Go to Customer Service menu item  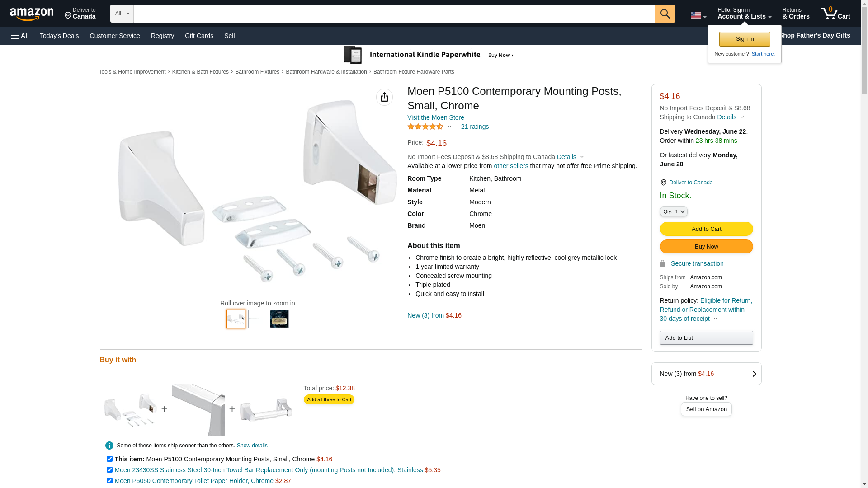click(x=115, y=36)
